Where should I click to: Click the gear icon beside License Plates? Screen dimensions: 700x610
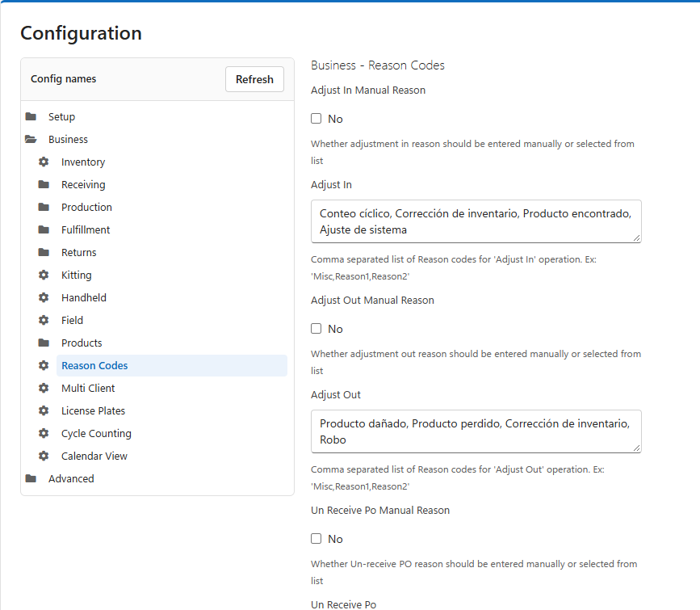click(44, 410)
